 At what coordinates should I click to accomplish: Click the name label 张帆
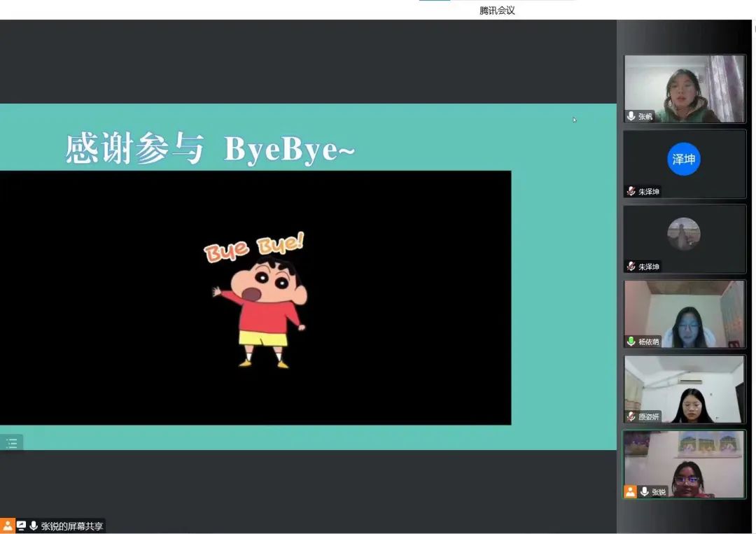pos(645,117)
